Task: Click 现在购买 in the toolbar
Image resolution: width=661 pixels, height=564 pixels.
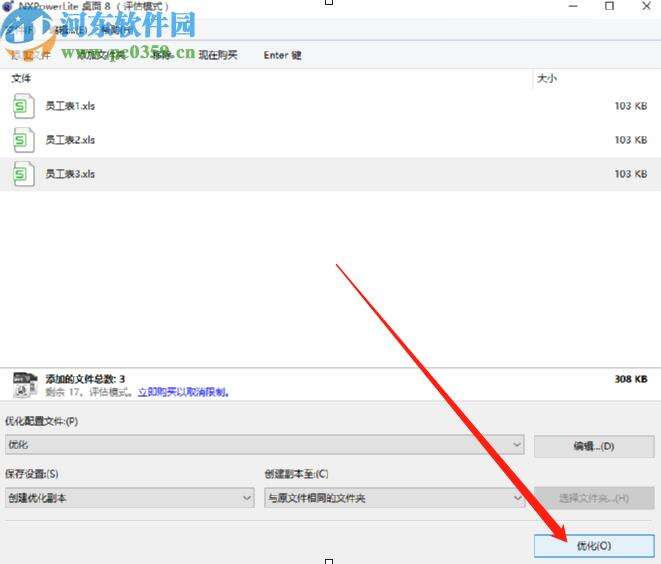Action: pos(218,55)
